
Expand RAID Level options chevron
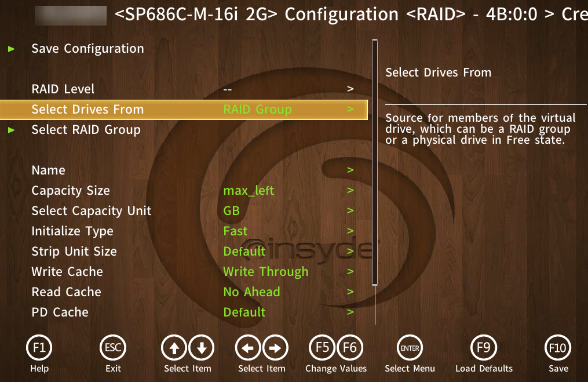point(350,89)
